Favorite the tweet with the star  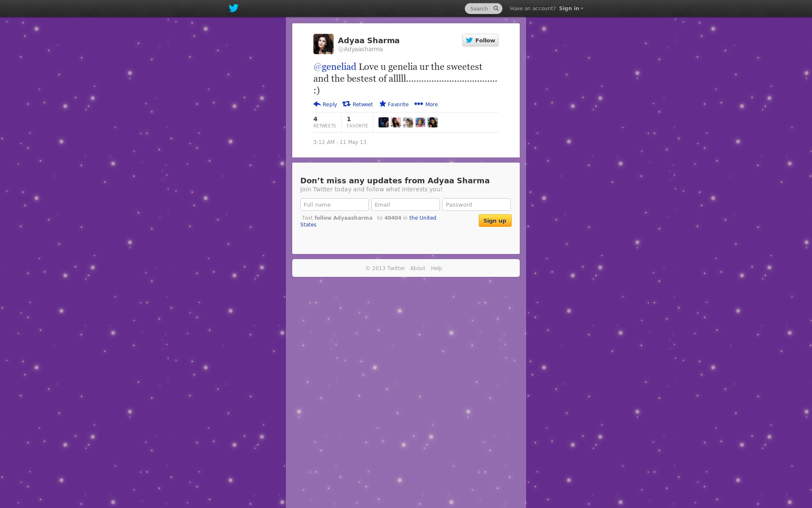click(x=394, y=104)
